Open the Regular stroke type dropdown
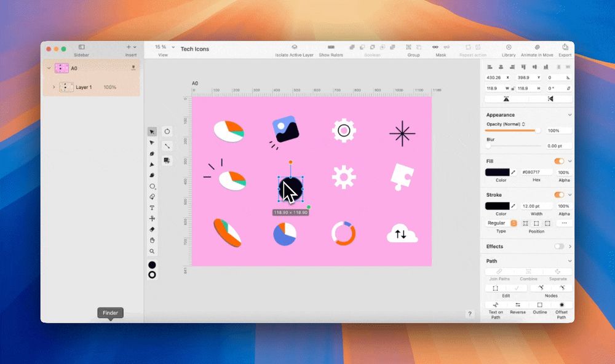The width and height of the screenshot is (615, 364). coord(501,223)
